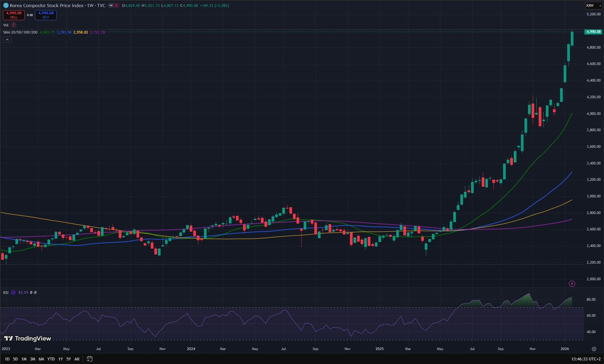Click the green 4,990.08 price label on axis
The image size is (604, 364).
(x=593, y=32)
